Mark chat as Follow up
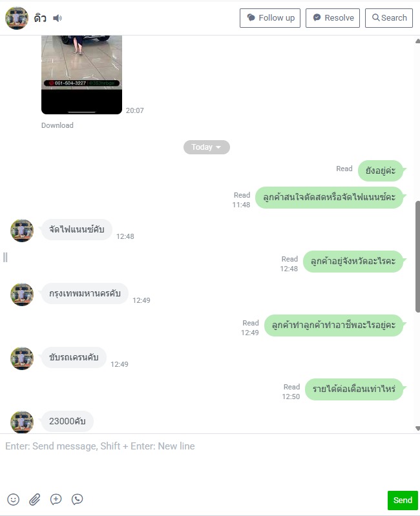The width and height of the screenshot is (420, 516). coord(270,18)
